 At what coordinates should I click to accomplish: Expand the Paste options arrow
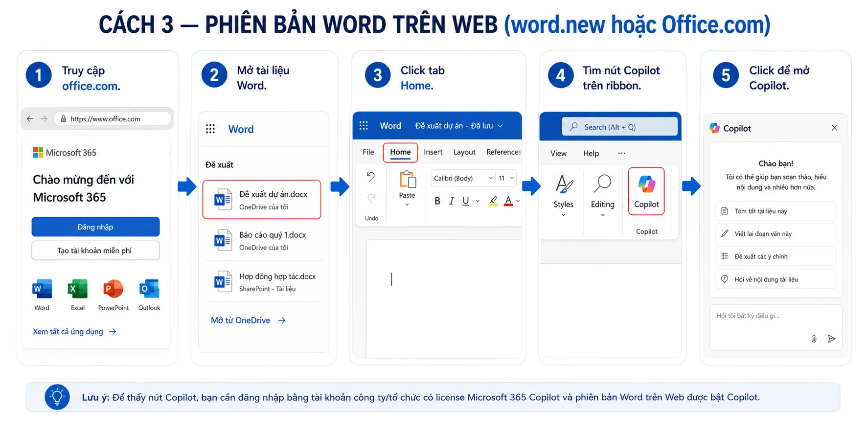[x=407, y=205]
